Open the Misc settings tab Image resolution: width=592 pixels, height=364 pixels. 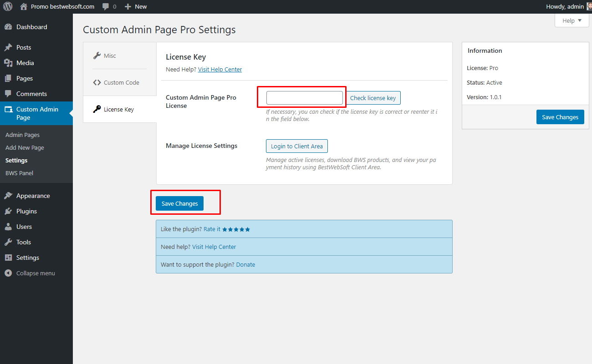click(120, 56)
